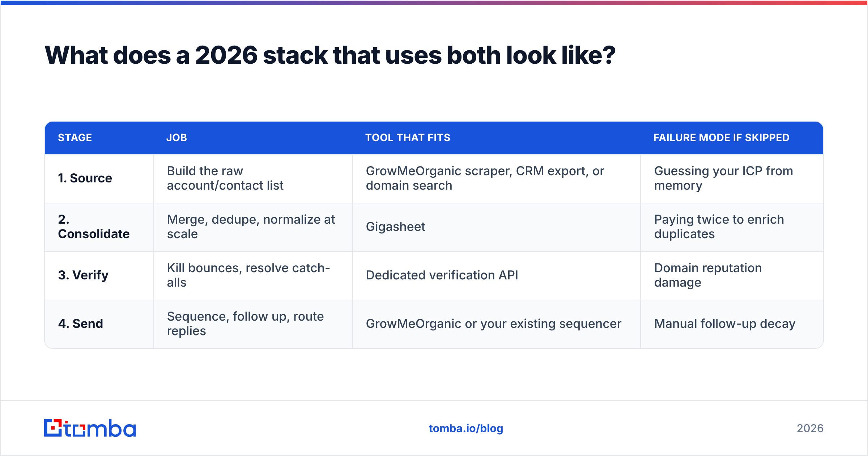Click the 2026 footer year label
868x456 pixels.
pos(810,428)
